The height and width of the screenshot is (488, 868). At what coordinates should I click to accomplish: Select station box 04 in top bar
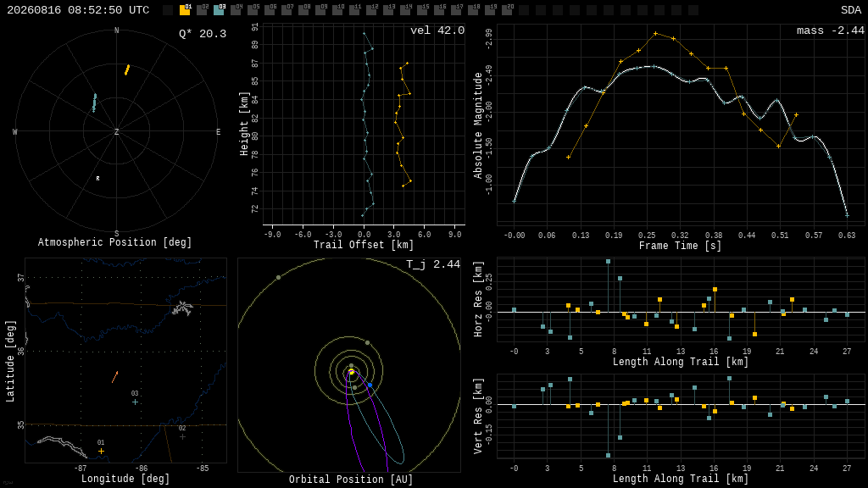(x=236, y=9)
